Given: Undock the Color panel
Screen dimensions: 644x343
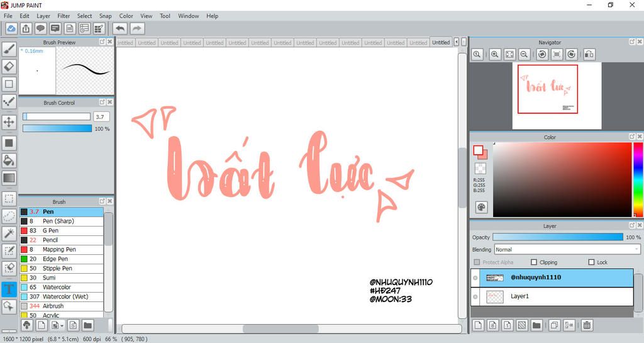Looking at the screenshot, I should 632,137.
